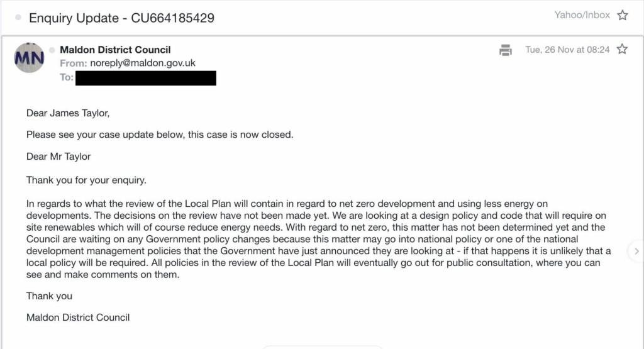
Task: Click the subject Enquiry Update - CU664185429
Action: (x=121, y=18)
